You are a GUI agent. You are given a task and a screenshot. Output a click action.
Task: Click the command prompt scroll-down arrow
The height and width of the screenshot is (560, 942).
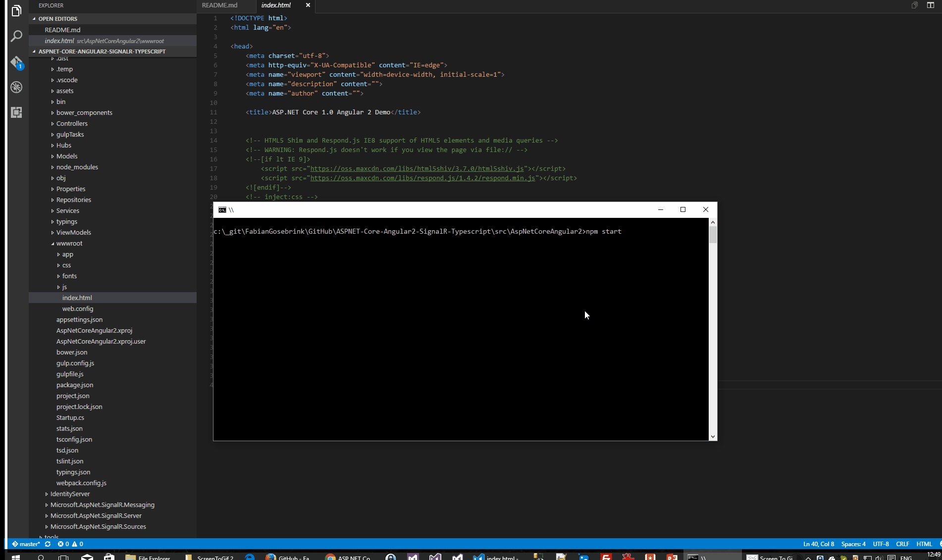coord(713,436)
